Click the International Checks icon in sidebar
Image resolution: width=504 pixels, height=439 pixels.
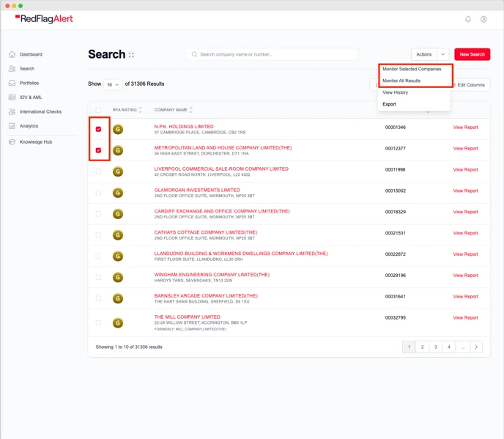[x=12, y=111]
